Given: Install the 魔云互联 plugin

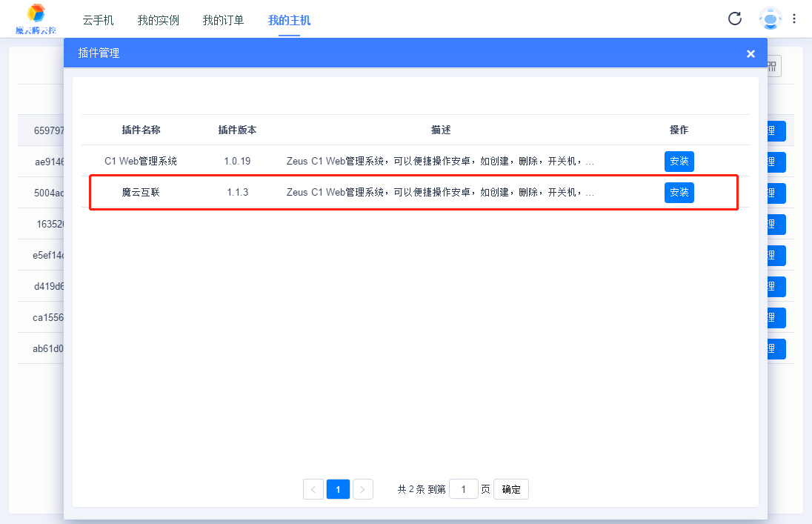Looking at the screenshot, I should click(679, 193).
